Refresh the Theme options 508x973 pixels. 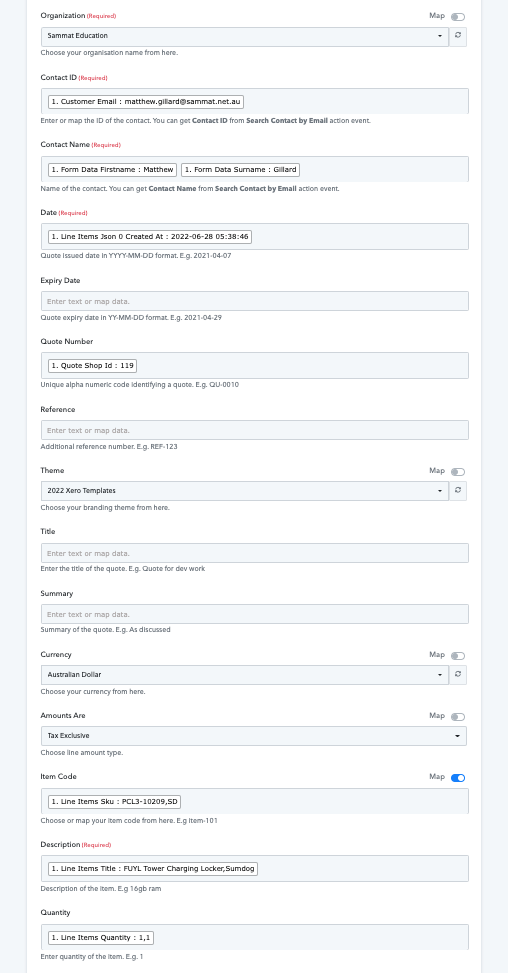coord(458,491)
